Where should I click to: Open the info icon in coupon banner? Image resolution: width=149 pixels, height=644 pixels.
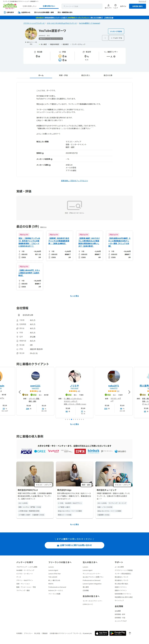(113, 18)
